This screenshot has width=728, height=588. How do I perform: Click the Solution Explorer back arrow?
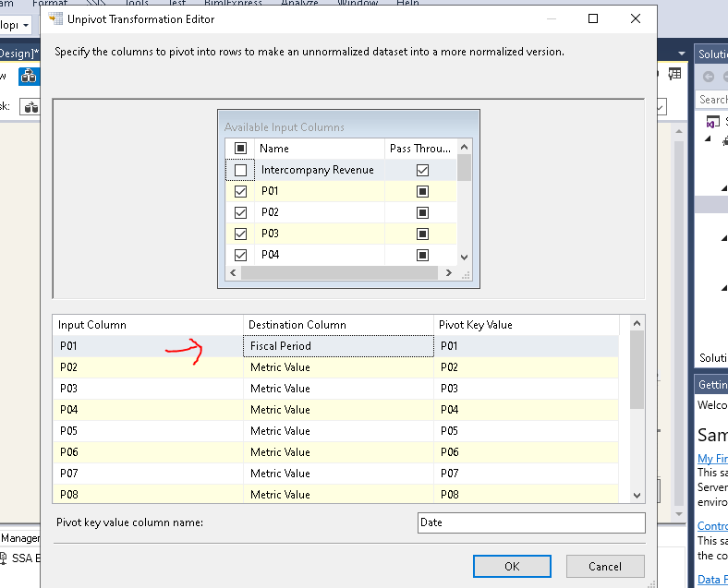(x=709, y=77)
